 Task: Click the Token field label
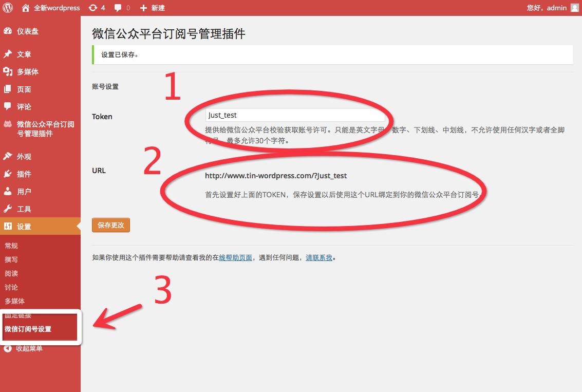click(x=102, y=117)
